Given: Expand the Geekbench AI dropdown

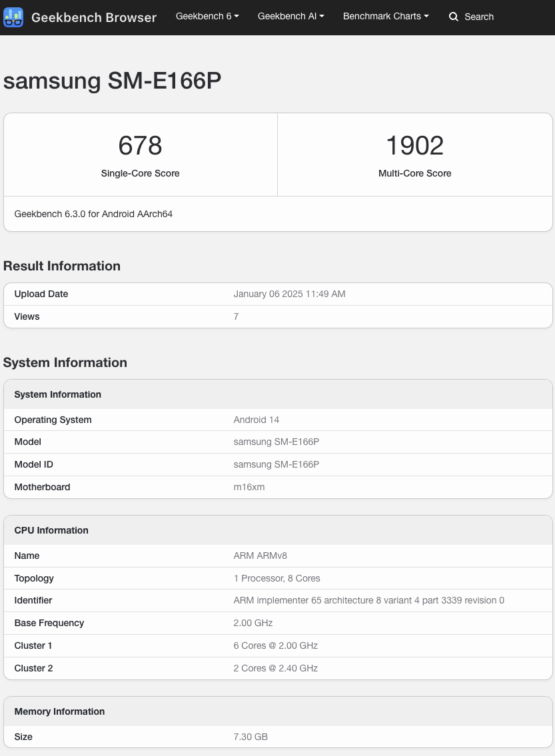Looking at the screenshot, I should point(290,16).
